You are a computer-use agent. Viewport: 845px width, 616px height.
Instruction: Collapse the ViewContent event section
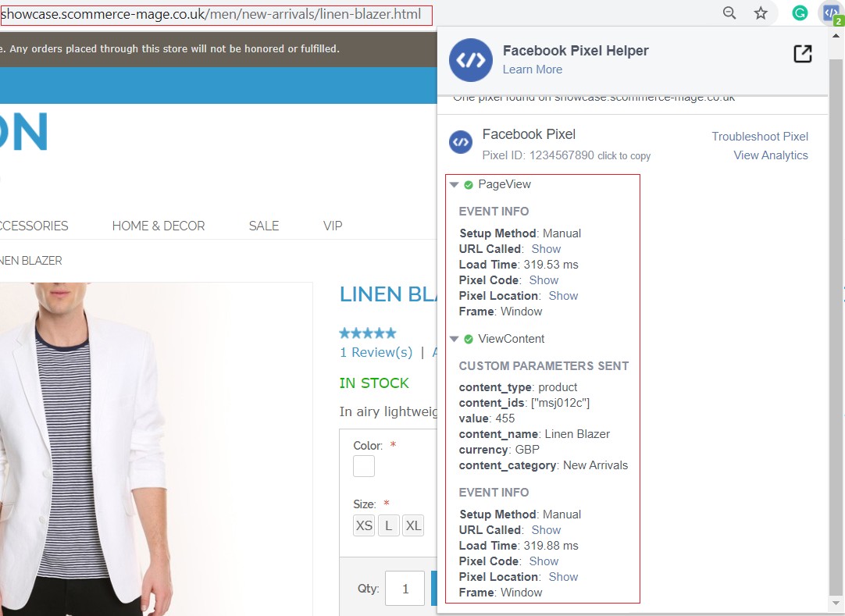[x=455, y=340]
